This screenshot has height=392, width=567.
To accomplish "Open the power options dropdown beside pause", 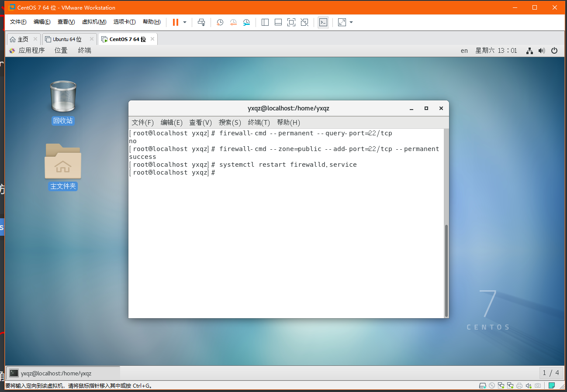I will (185, 22).
